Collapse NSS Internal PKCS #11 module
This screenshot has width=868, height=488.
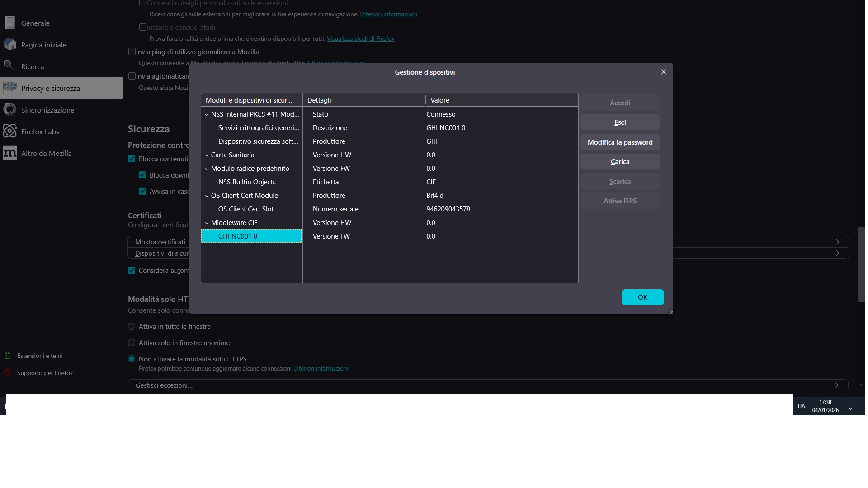pos(207,114)
